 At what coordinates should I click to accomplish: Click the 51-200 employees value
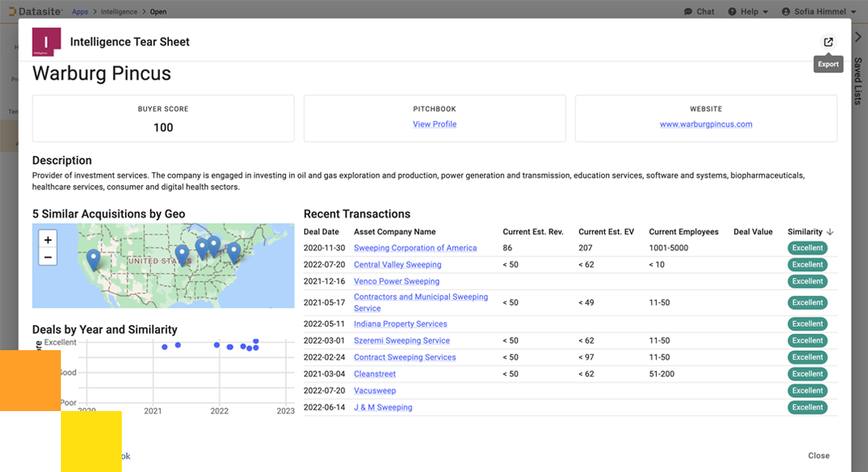click(662, 374)
